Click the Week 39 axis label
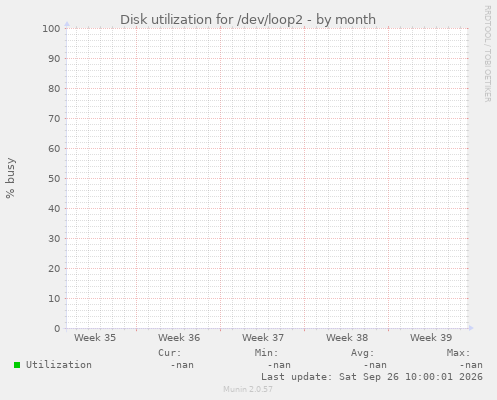Viewport: 497px width, 400px height. (x=431, y=338)
